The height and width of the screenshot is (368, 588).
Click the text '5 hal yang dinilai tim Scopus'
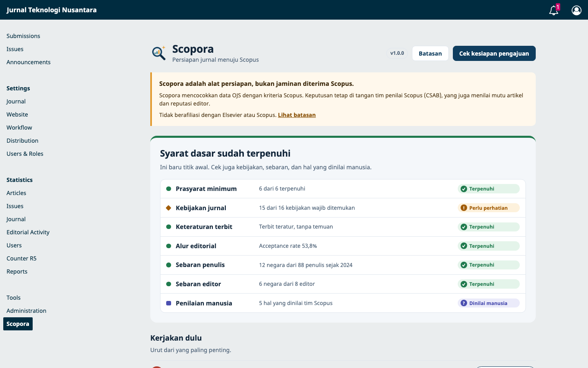point(296,303)
